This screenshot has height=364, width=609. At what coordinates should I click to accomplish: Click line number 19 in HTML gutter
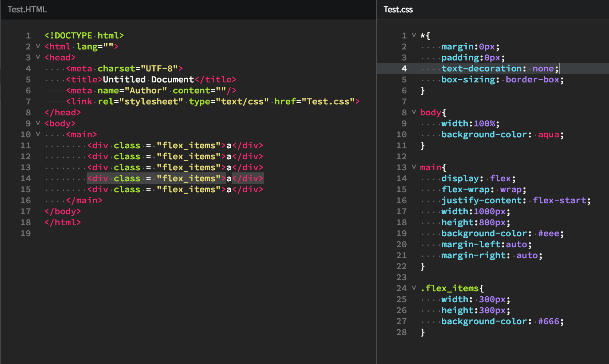click(25, 233)
